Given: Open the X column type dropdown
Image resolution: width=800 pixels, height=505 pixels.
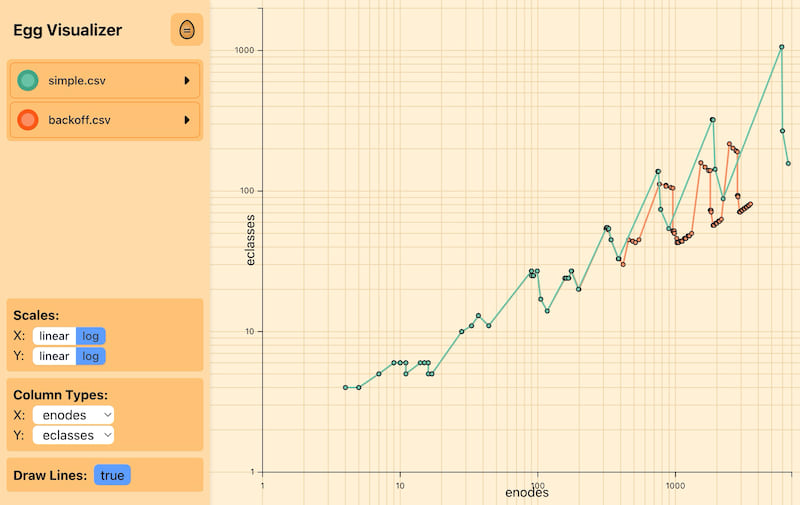Looking at the screenshot, I should click(x=73, y=414).
